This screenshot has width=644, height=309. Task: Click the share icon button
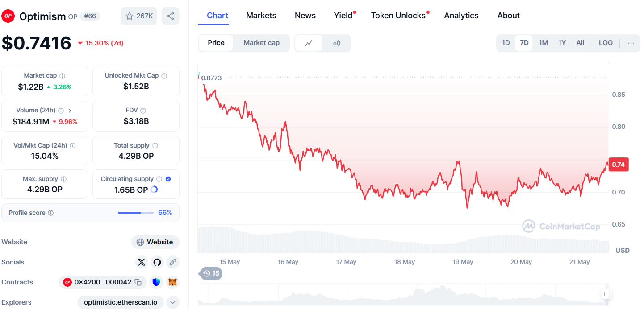click(171, 16)
